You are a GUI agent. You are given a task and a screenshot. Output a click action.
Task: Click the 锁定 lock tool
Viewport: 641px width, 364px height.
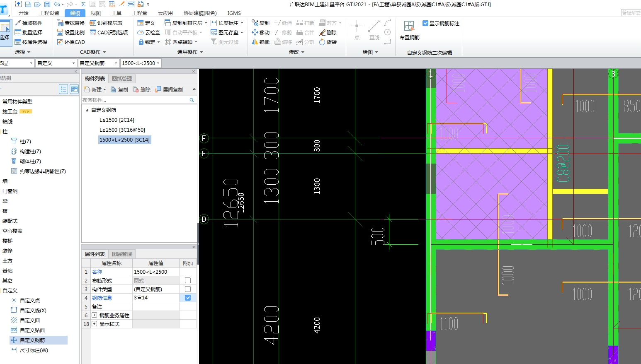click(148, 42)
